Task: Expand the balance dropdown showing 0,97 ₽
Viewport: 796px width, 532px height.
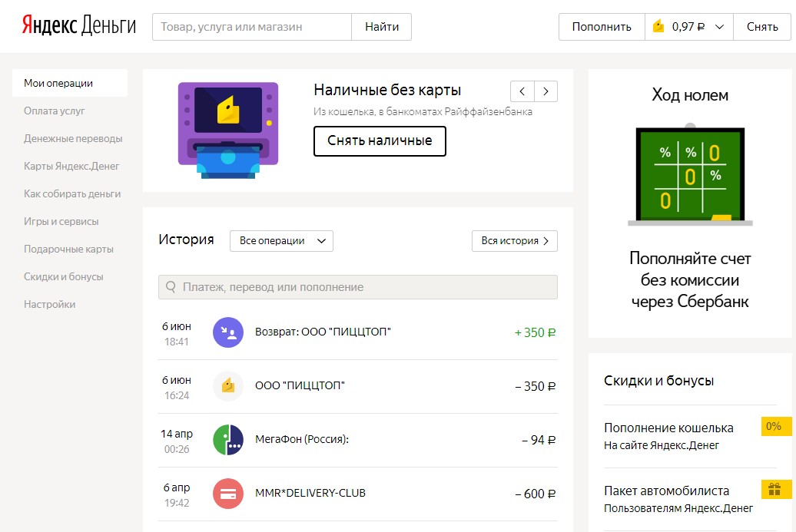Action: pyautogui.click(x=689, y=27)
